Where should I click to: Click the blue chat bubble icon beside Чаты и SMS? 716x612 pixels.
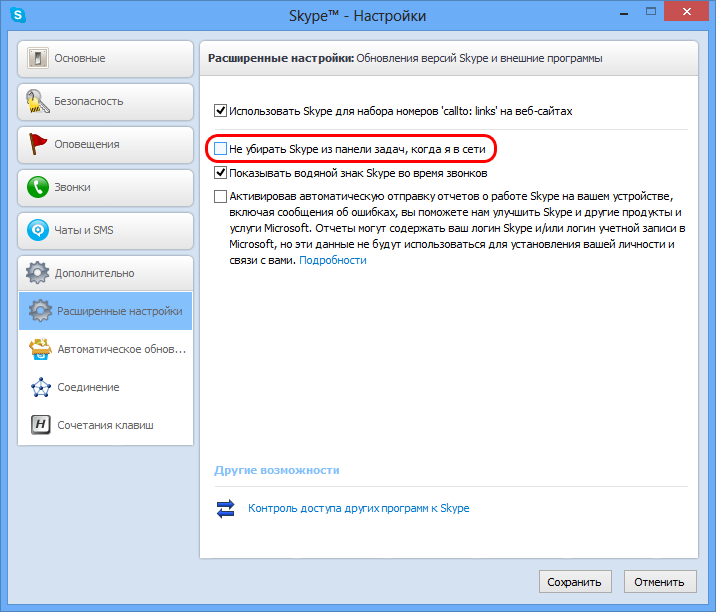[37, 230]
